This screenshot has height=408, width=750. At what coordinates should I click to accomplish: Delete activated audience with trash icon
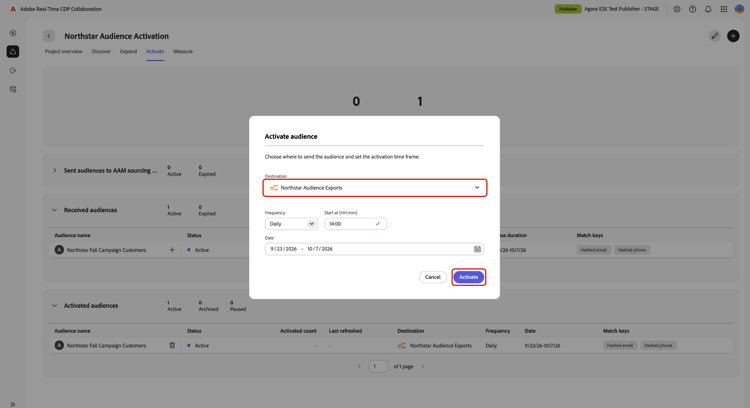coord(172,345)
